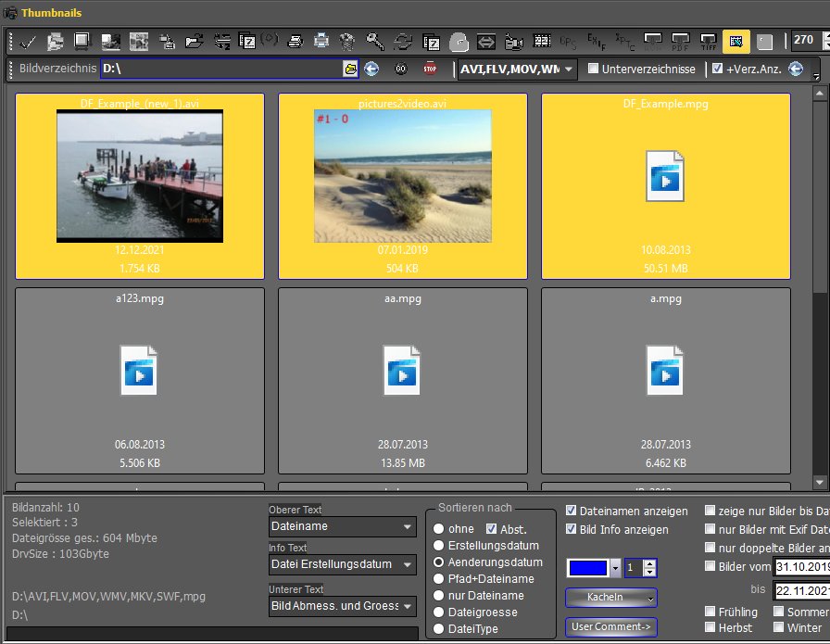Select the Dateigroesse sort radio button
This screenshot has height=644, width=830.
pos(438,612)
